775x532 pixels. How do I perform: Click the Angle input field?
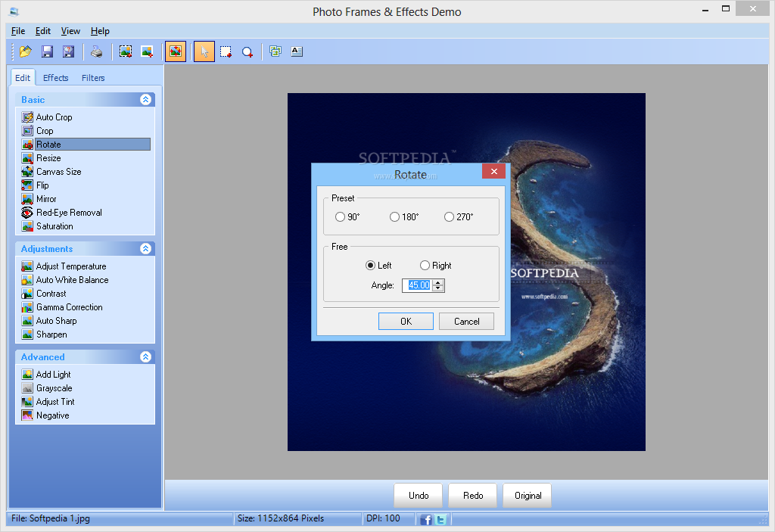pyautogui.click(x=418, y=285)
